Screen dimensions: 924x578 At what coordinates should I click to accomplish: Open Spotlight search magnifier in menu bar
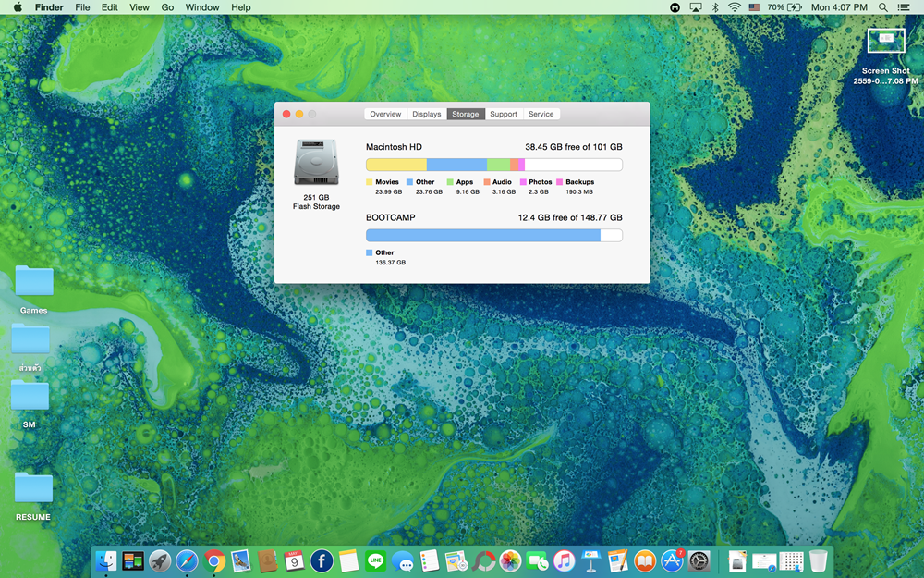click(x=882, y=7)
